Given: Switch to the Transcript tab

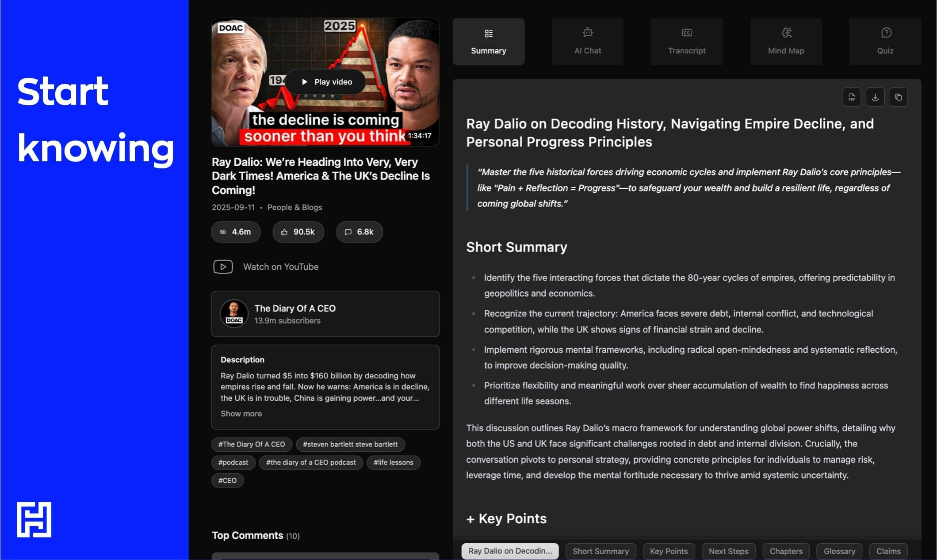Looking at the screenshot, I should 686,42.
